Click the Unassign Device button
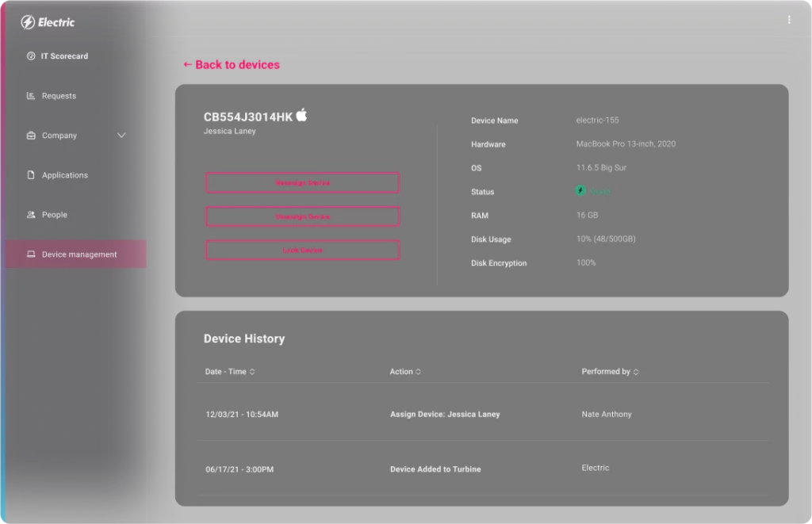 pyautogui.click(x=302, y=216)
